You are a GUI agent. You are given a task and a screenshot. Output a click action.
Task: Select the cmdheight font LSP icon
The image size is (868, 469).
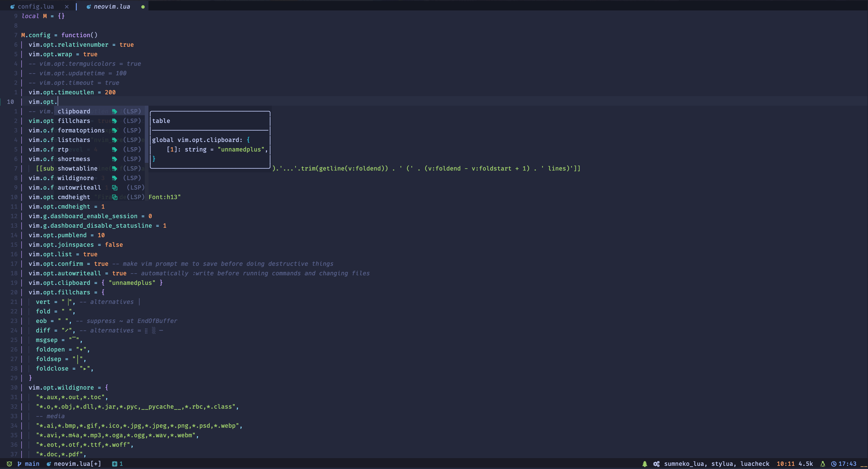point(116,196)
